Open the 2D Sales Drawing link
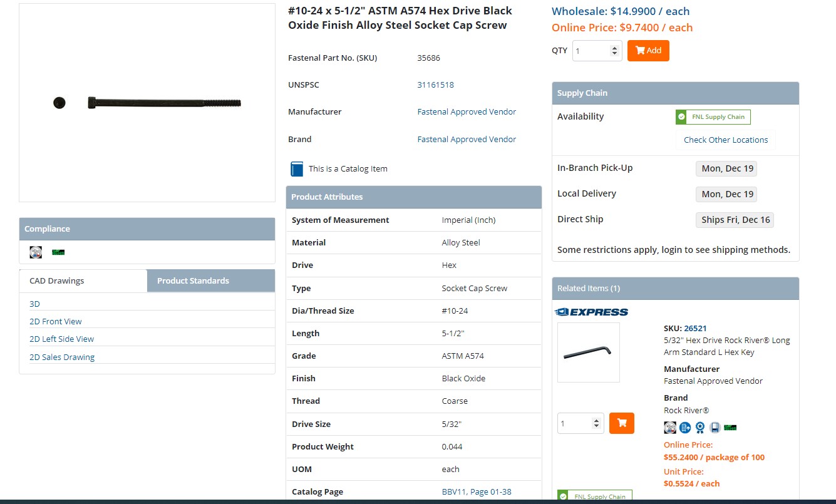This screenshot has width=836, height=504. click(62, 357)
